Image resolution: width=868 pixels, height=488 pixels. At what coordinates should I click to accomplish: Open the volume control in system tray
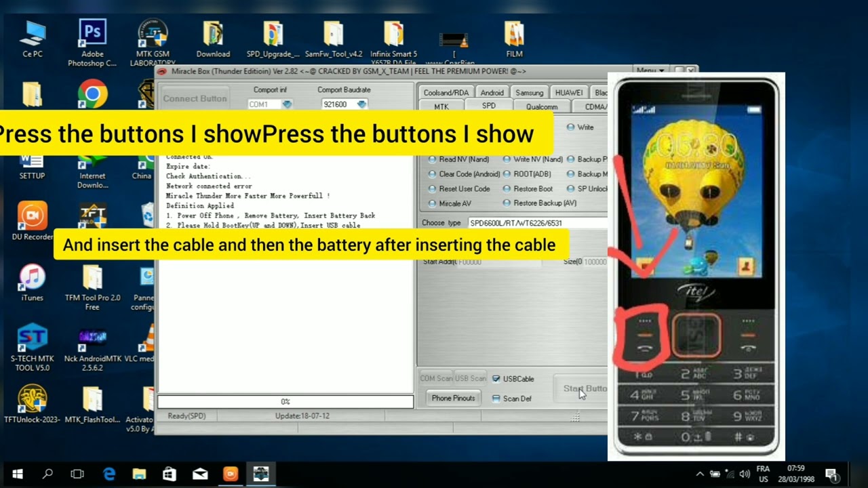745,474
